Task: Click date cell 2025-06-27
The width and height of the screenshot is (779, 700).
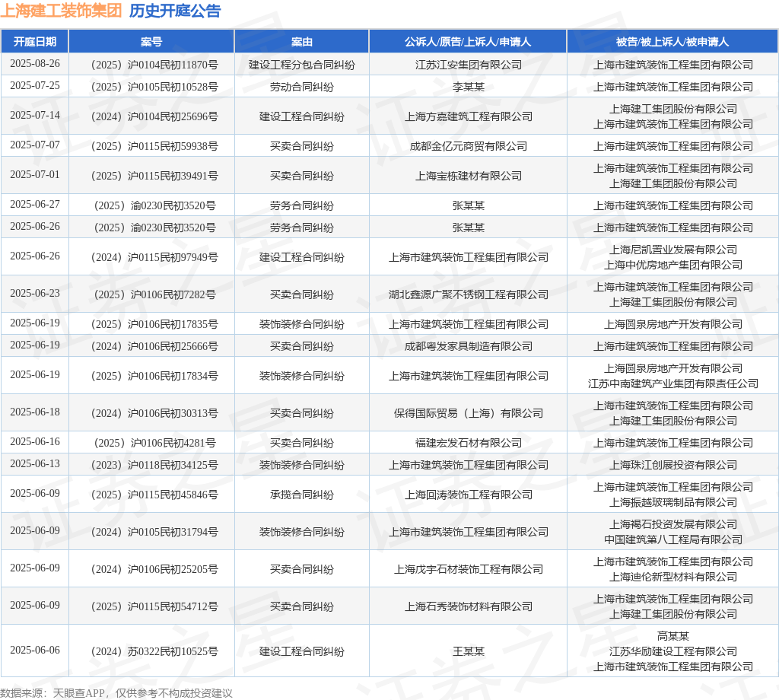Action: (35, 205)
